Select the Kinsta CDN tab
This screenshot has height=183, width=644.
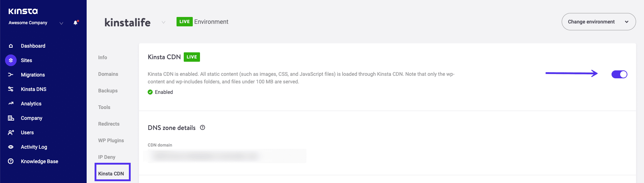pyautogui.click(x=111, y=174)
